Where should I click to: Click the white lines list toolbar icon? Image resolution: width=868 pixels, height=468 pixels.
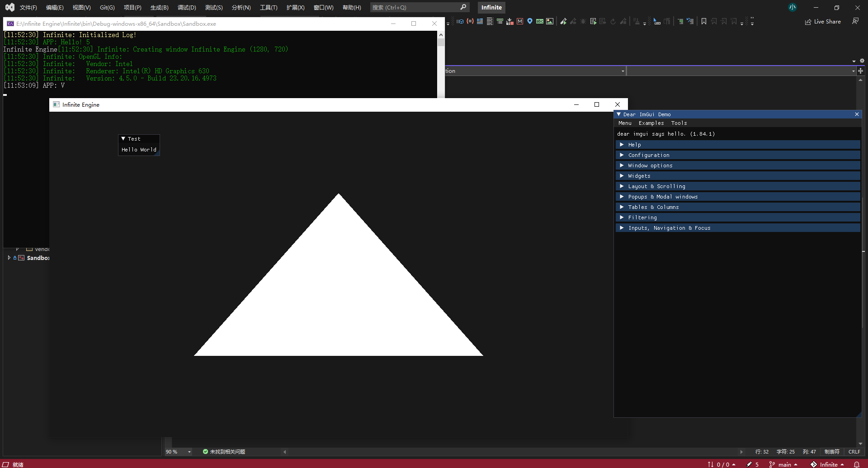coord(490,21)
